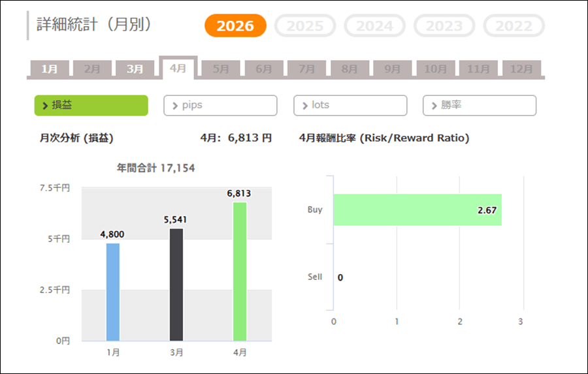Click the blue 1月 bar

tap(113, 292)
